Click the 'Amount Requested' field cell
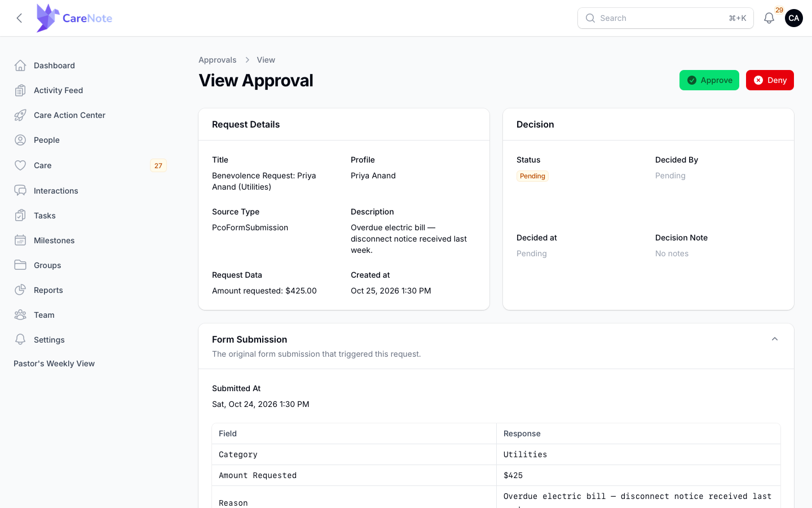The width and height of the screenshot is (812, 508). pos(354,475)
